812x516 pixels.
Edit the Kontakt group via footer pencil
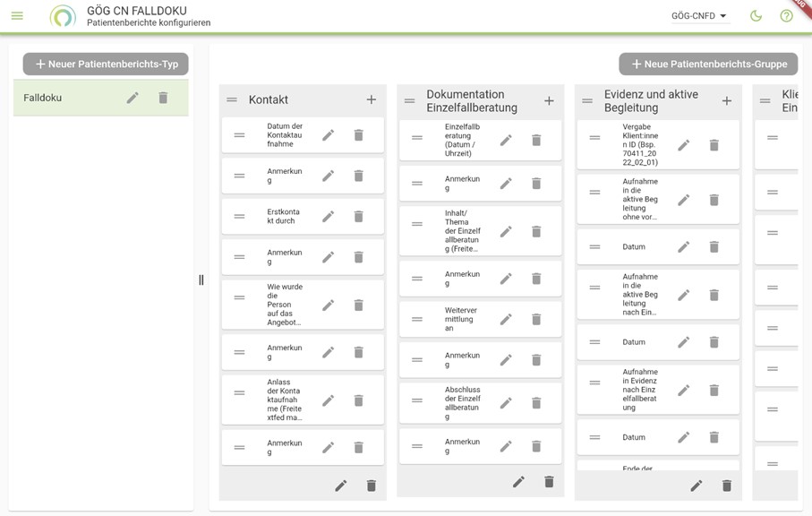coord(340,486)
